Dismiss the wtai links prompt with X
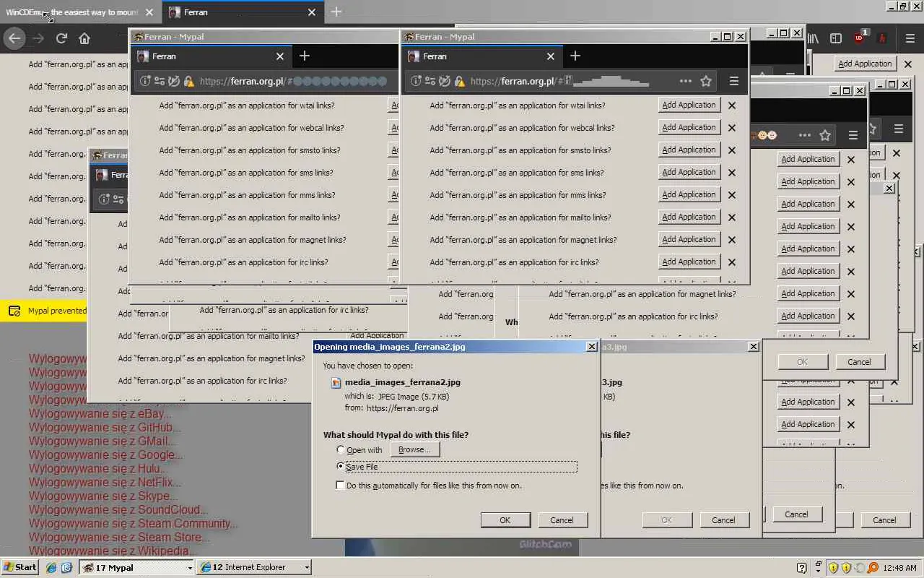 pyautogui.click(x=732, y=105)
